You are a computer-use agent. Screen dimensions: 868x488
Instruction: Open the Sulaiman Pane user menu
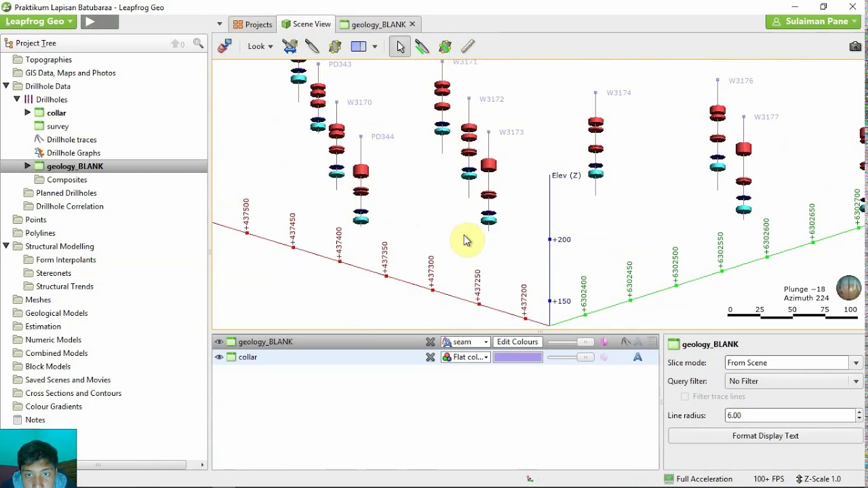pos(814,22)
